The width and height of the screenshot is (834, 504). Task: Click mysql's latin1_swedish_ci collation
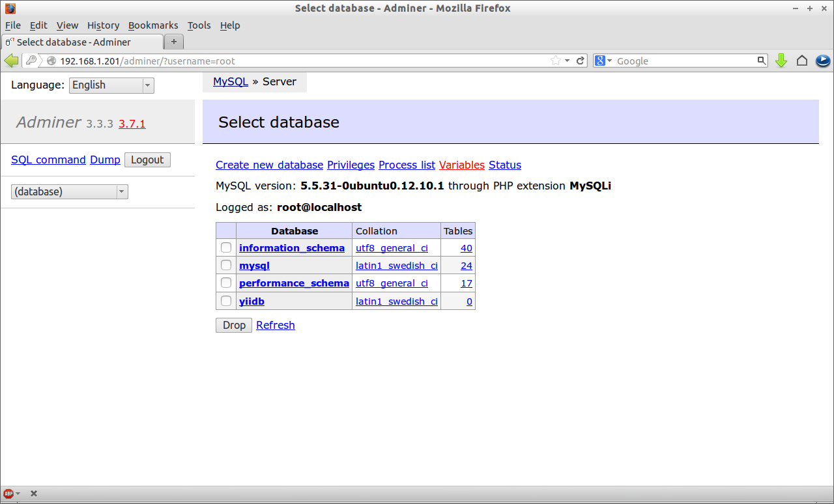397,266
